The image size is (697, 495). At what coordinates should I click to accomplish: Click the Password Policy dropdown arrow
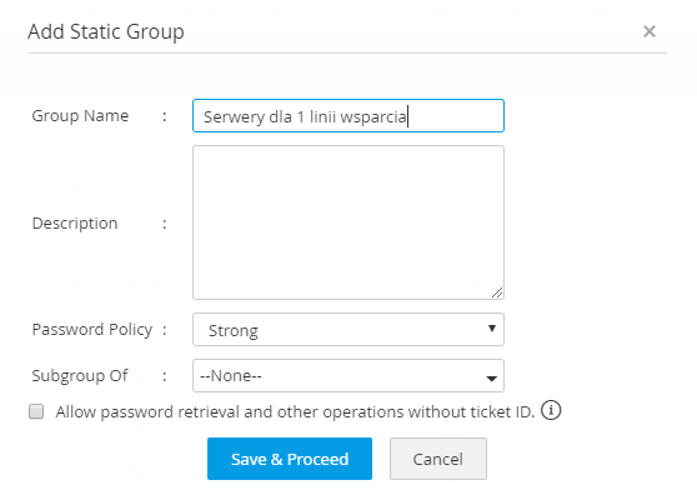(491, 328)
